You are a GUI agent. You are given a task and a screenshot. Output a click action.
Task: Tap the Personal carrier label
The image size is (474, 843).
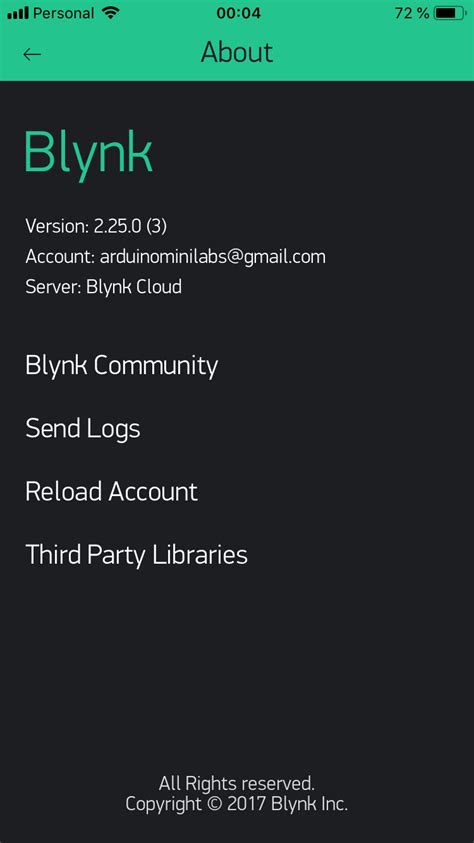click(63, 13)
